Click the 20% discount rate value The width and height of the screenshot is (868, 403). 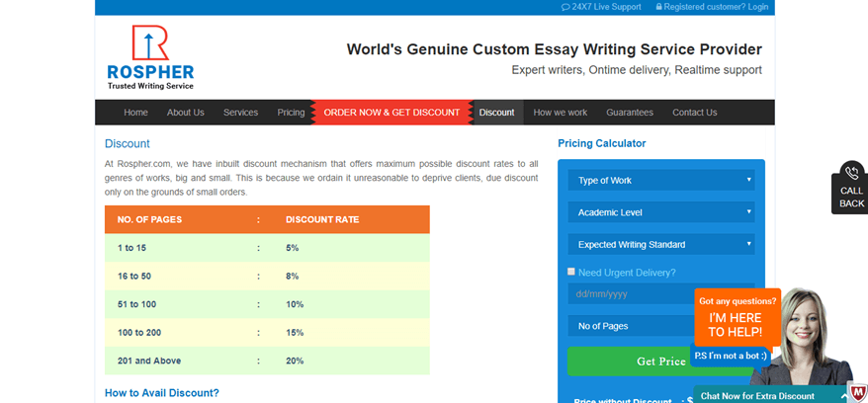click(x=295, y=361)
